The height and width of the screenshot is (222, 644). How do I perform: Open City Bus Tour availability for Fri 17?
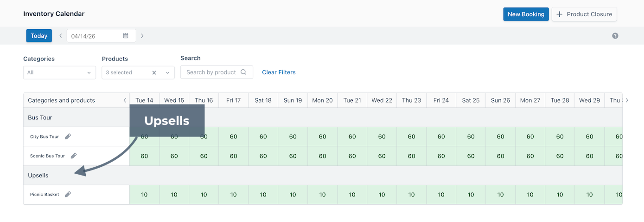(x=233, y=137)
